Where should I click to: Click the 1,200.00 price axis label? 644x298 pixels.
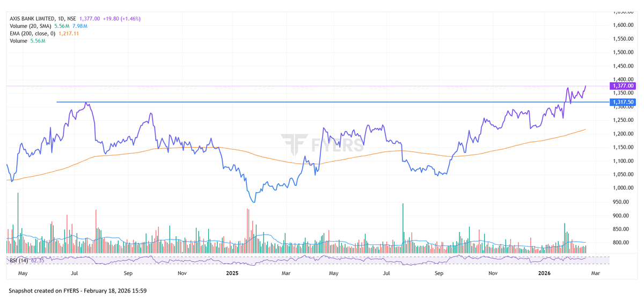click(624, 134)
